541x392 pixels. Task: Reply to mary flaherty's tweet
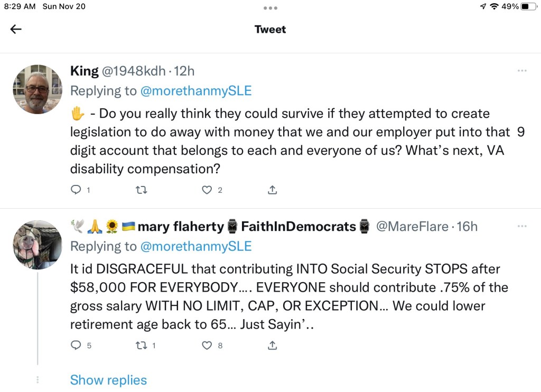coord(76,346)
